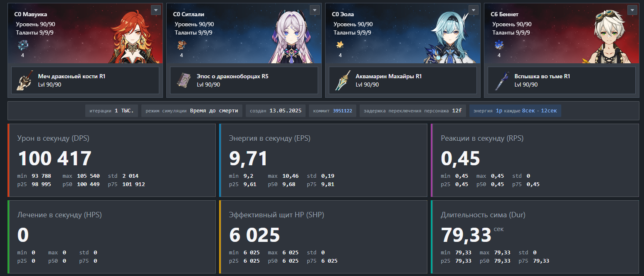Image resolution: width=644 pixels, height=276 pixels.
Task: Click Беннет's artifact set icon
Action: coord(499,45)
